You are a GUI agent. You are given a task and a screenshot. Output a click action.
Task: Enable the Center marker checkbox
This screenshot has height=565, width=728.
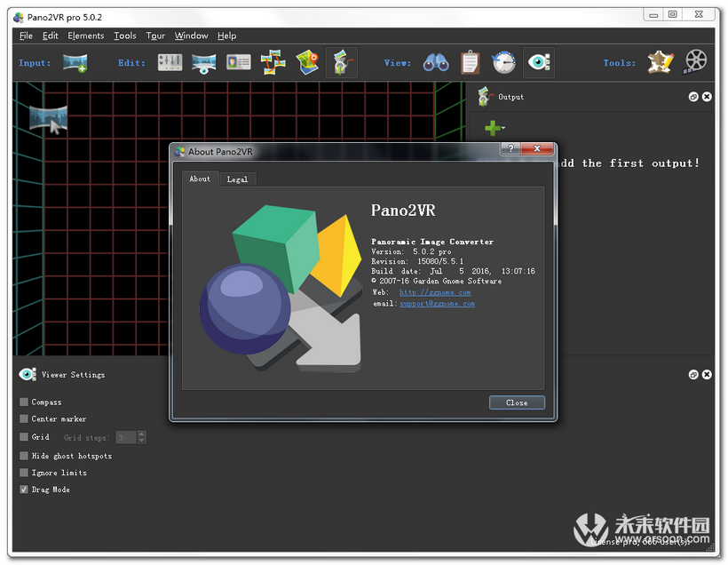point(24,419)
